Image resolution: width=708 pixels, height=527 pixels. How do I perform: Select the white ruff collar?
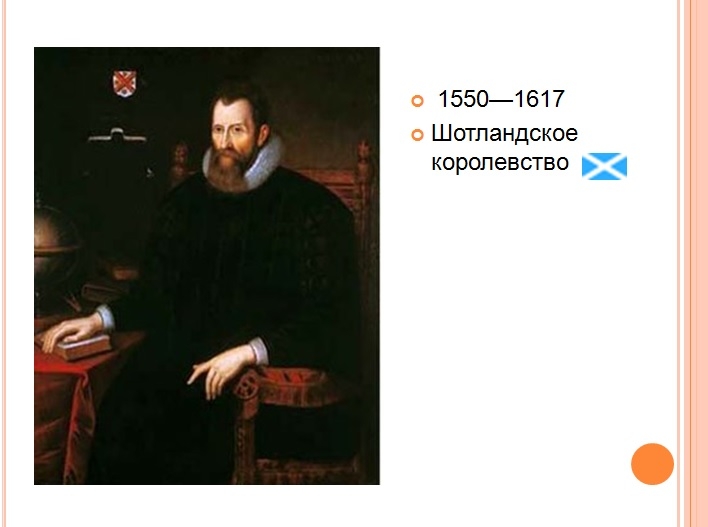tap(244, 165)
